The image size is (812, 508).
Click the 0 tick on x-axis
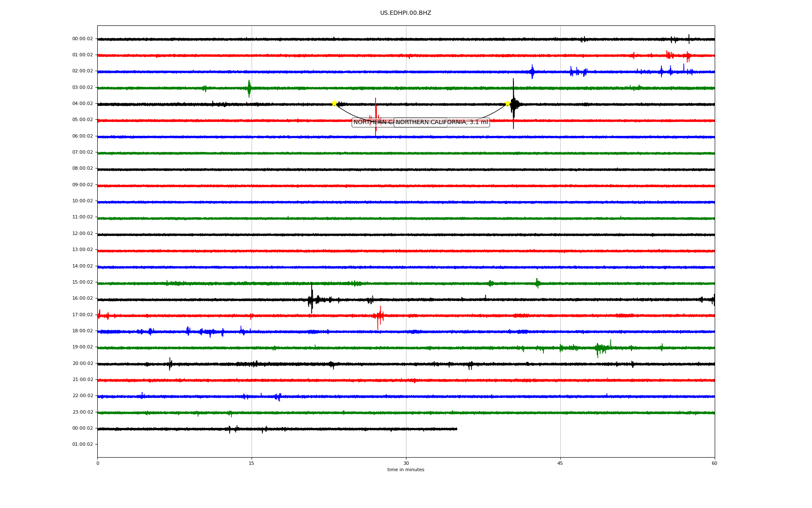coord(98,463)
